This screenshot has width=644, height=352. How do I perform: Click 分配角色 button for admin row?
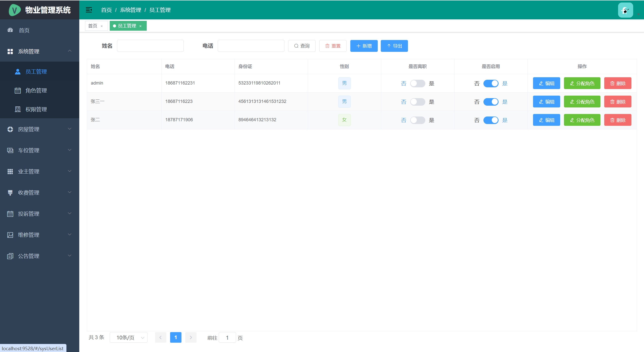(582, 84)
